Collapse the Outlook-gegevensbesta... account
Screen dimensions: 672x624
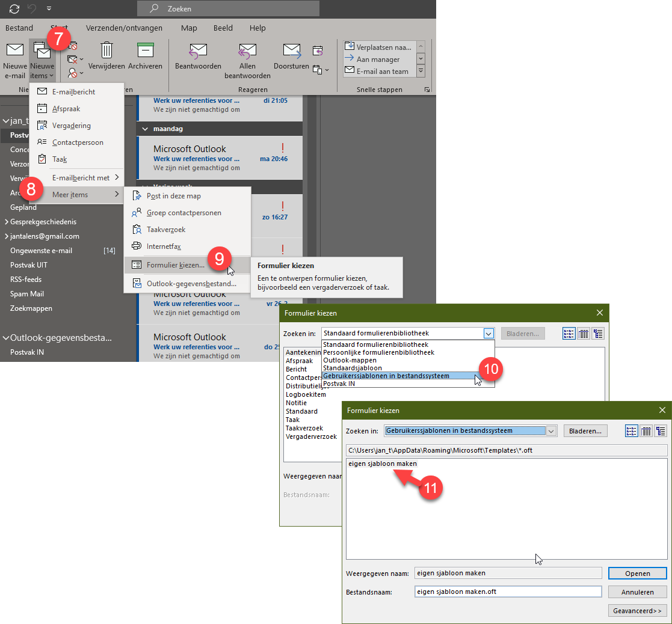point(6,338)
